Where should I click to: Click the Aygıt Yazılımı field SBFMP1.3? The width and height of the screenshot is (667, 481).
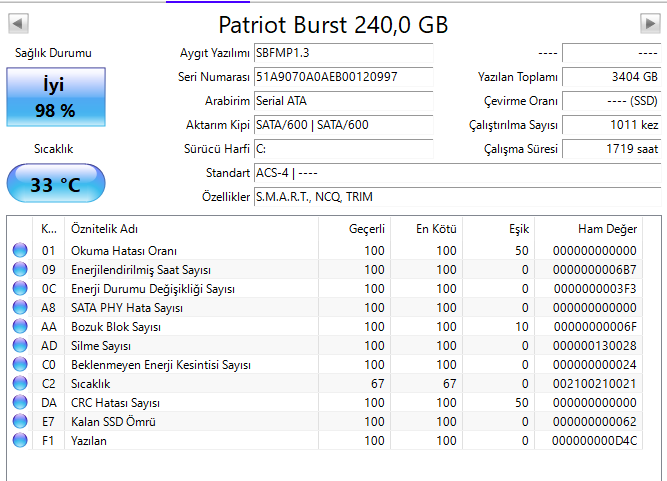pos(344,53)
